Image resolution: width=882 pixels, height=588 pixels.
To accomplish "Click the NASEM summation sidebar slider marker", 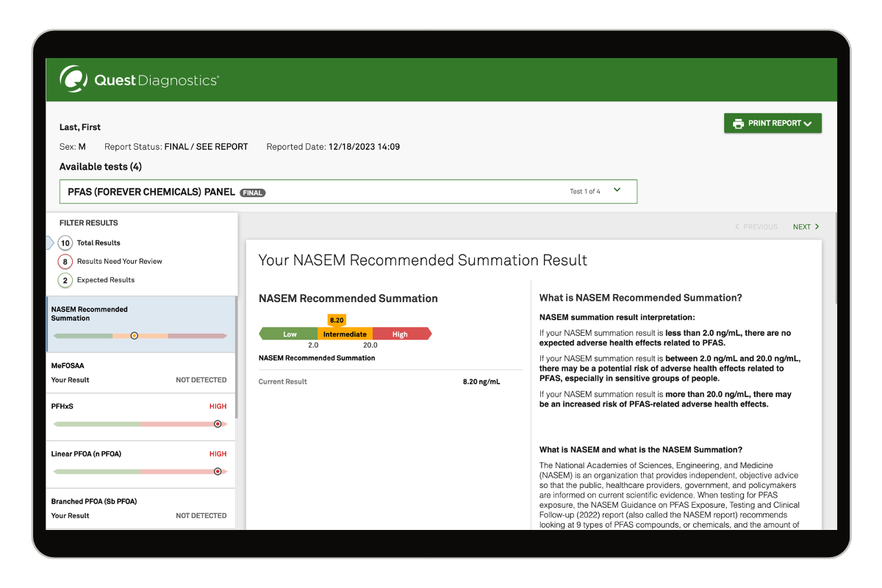I will pos(135,336).
